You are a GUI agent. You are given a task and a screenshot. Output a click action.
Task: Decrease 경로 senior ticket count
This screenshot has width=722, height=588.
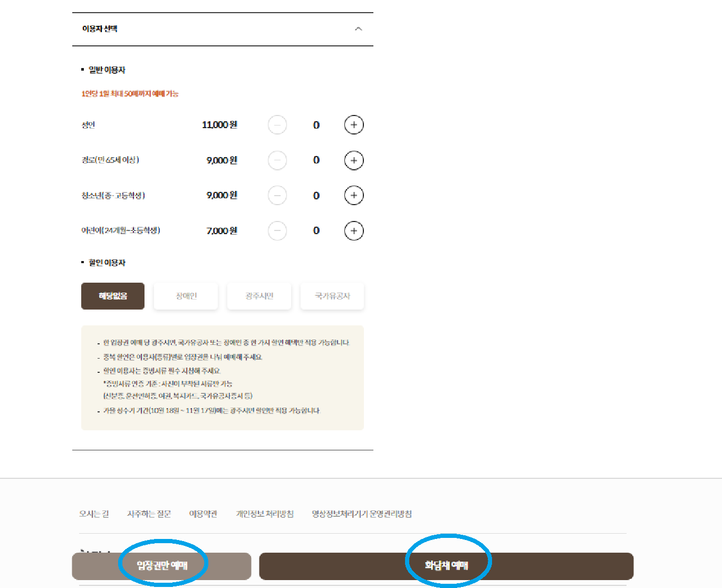(277, 160)
